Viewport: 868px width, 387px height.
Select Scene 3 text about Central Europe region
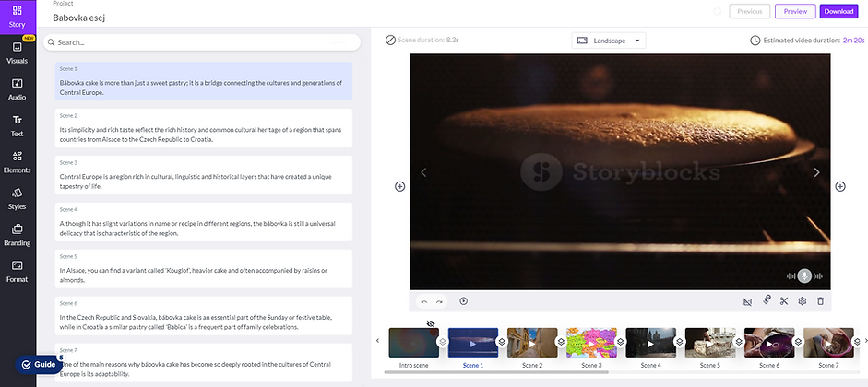coord(204,175)
